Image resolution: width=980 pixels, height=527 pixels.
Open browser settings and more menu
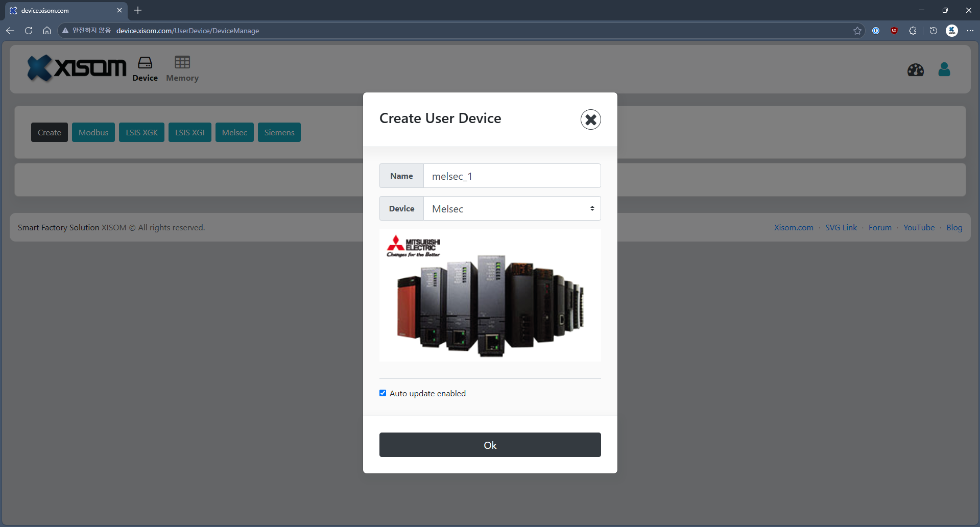(970, 31)
